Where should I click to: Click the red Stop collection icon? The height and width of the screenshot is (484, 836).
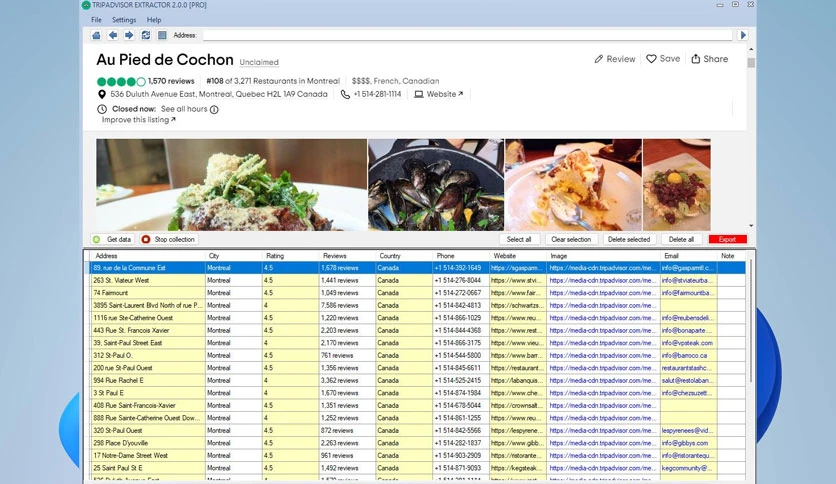tap(146, 239)
